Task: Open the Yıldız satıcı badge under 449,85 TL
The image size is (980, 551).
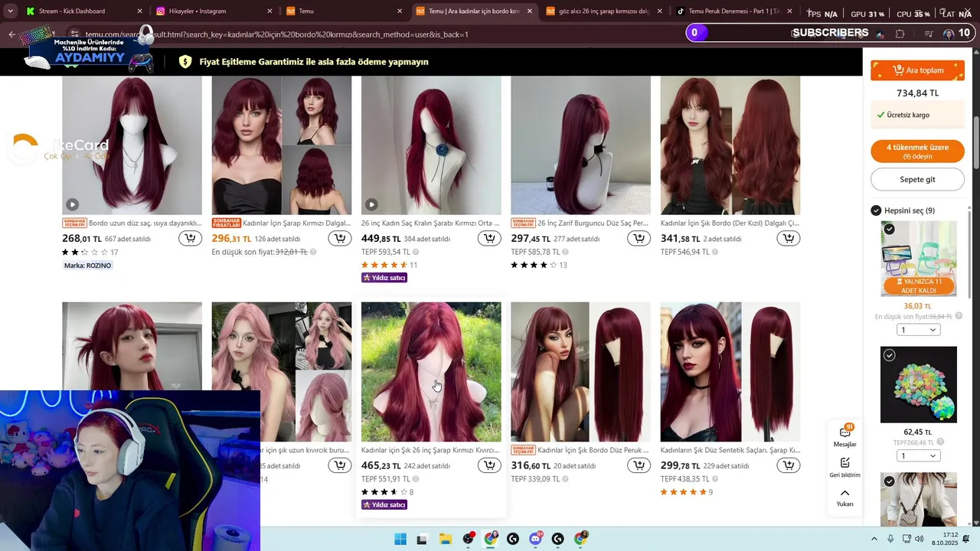Action: 384,278
